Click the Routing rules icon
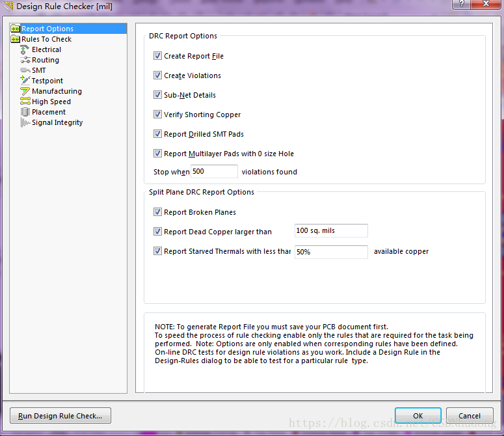The image size is (504, 436). 25,60
